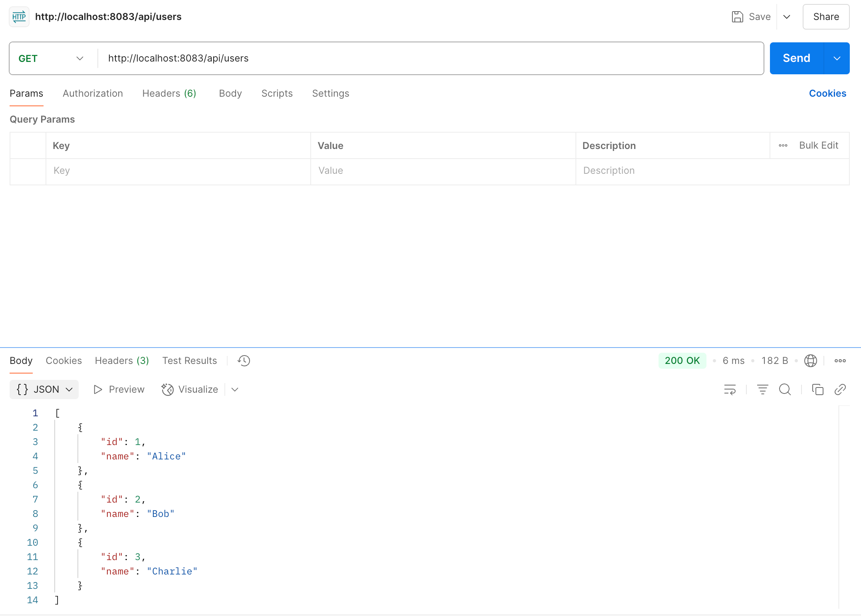Open the response Headers (3) tab
The width and height of the screenshot is (861, 616).
tap(122, 361)
